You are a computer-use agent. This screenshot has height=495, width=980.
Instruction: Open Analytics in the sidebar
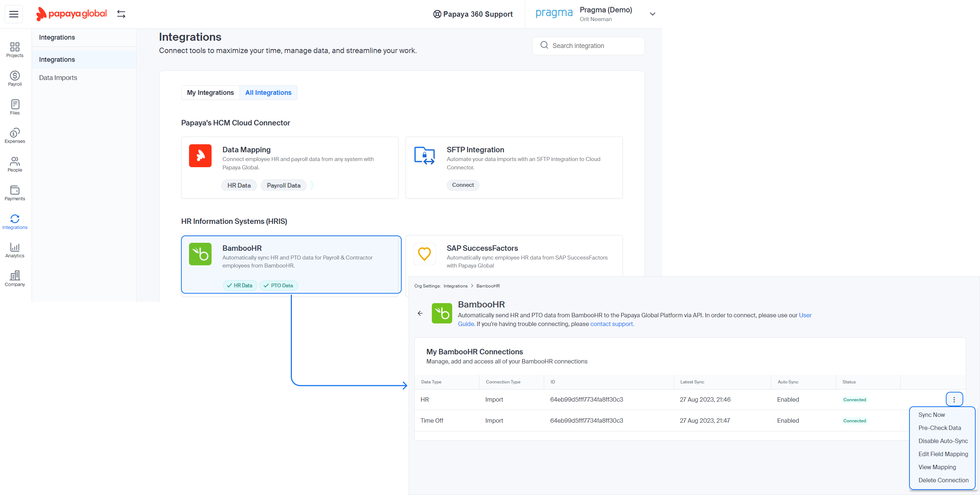(x=15, y=250)
